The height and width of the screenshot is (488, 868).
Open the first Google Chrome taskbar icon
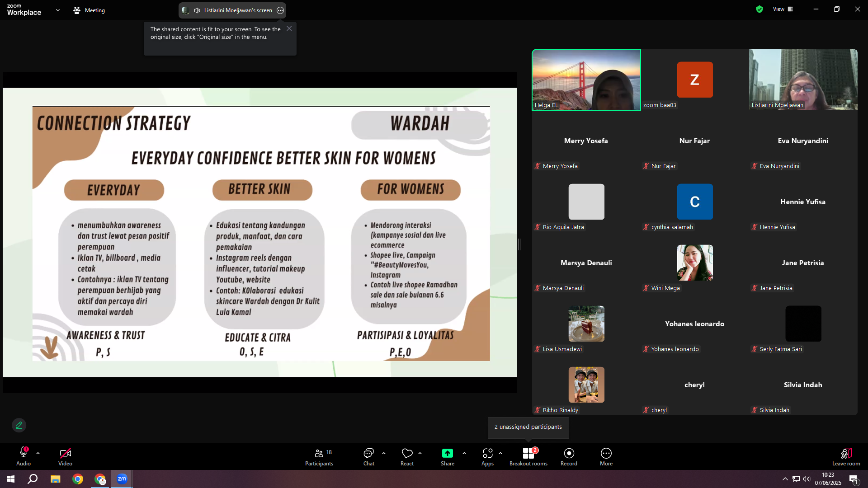point(78,479)
